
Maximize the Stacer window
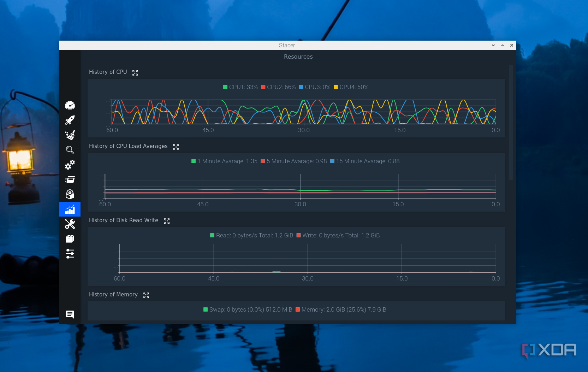[503, 45]
